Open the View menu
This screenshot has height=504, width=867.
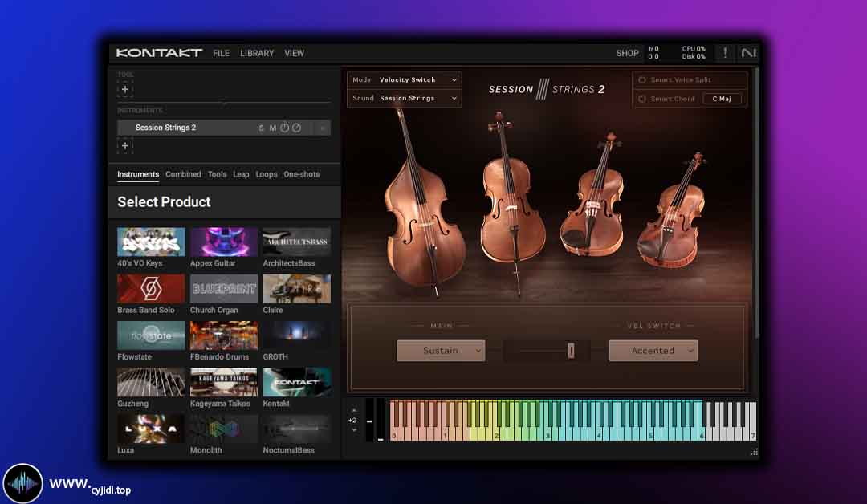[294, 53]
